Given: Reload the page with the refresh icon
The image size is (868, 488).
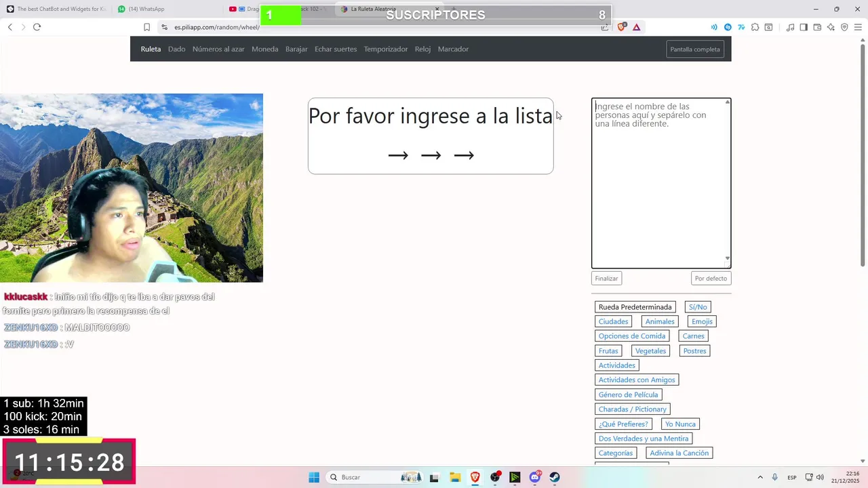Looking at the screenshot, I should (37, 27).
